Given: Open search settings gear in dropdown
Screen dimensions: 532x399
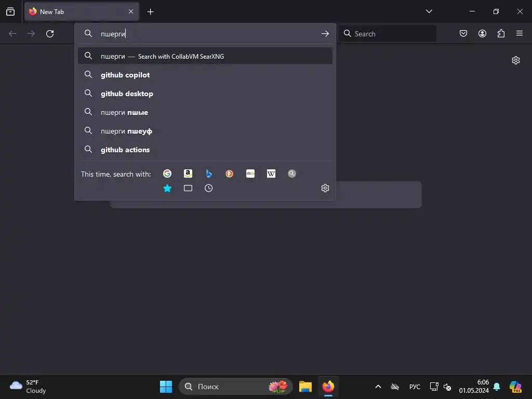Looking at the screenshot, I should [325, 188].
